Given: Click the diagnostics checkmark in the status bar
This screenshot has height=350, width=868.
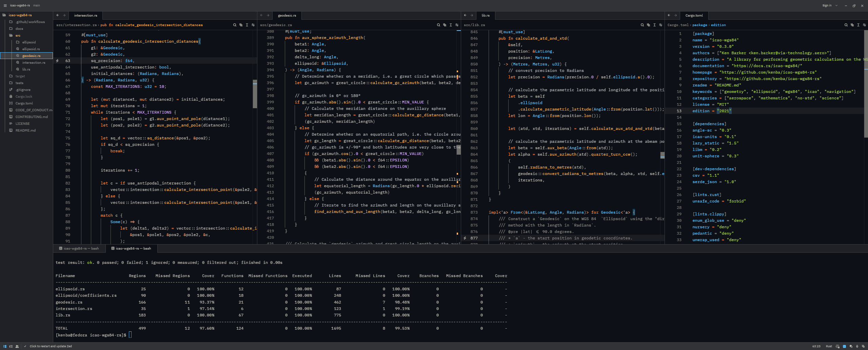Looking at the screenshot, I should point(25,346).
